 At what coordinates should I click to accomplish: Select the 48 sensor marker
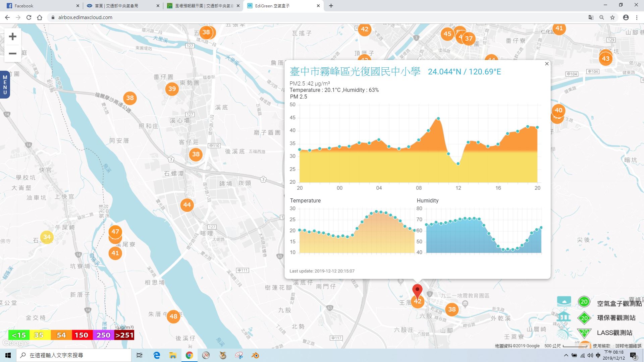pos(173,316)
